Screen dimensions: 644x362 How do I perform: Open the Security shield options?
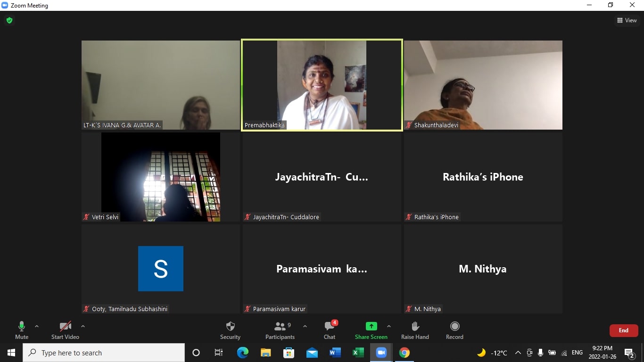[x=230, y=330]
